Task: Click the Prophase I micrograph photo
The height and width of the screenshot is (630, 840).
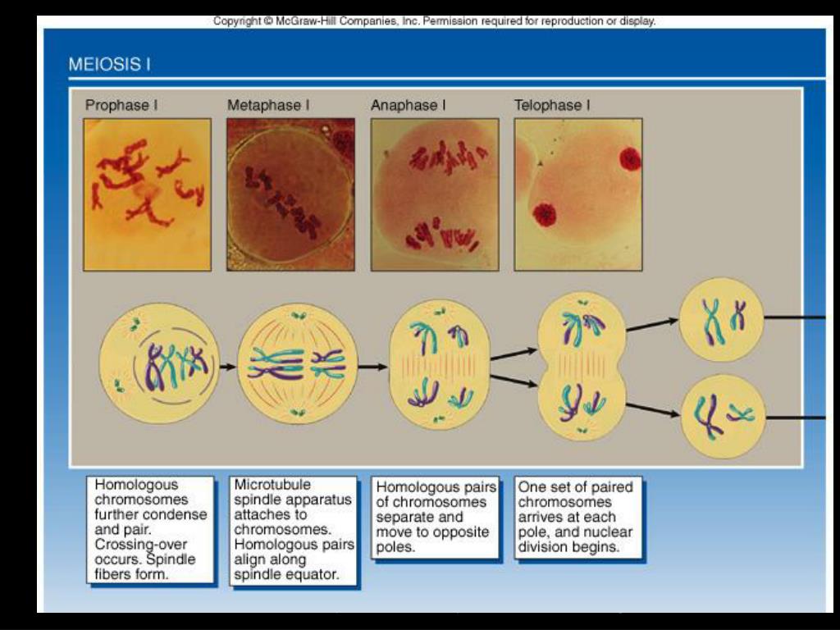Action: click(148, 194)
